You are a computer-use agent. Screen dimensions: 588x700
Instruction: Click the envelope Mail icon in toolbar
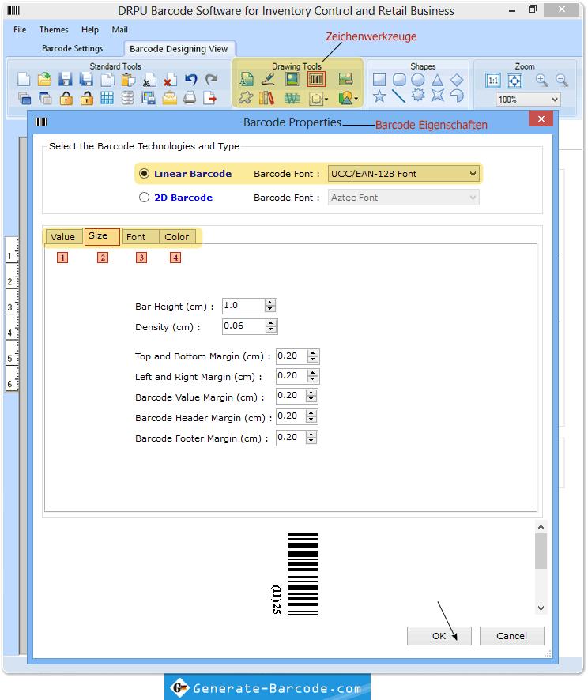tap(170, 98)
